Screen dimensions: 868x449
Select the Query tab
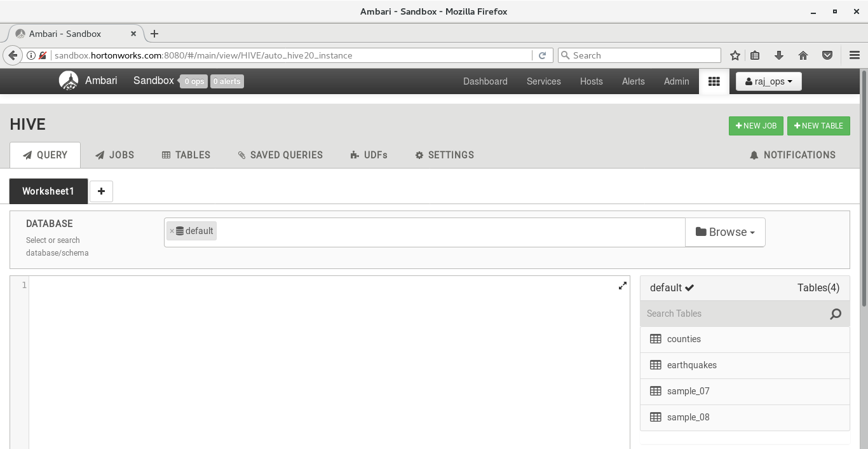tap(45, 155)
